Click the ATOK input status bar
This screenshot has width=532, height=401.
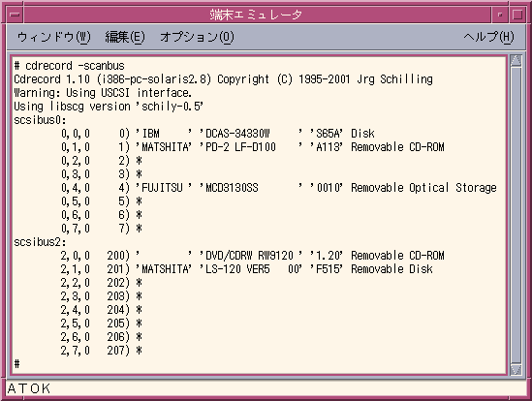point(266,388)
